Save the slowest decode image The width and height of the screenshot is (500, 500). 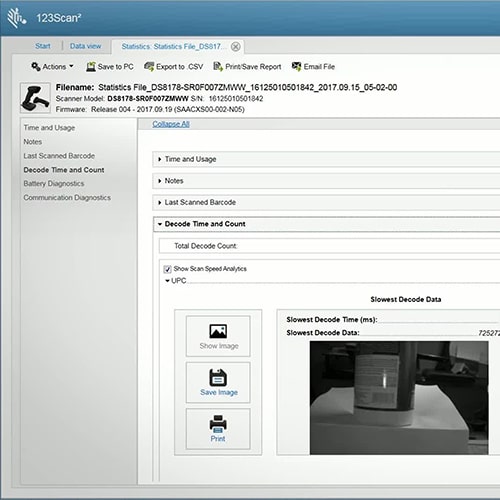(218, 383)
